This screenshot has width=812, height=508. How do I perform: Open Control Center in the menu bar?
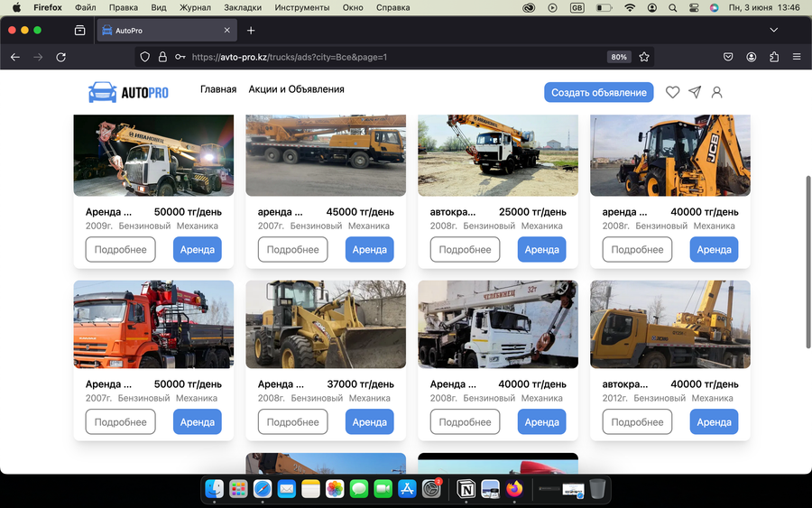[x=694, y=8]
